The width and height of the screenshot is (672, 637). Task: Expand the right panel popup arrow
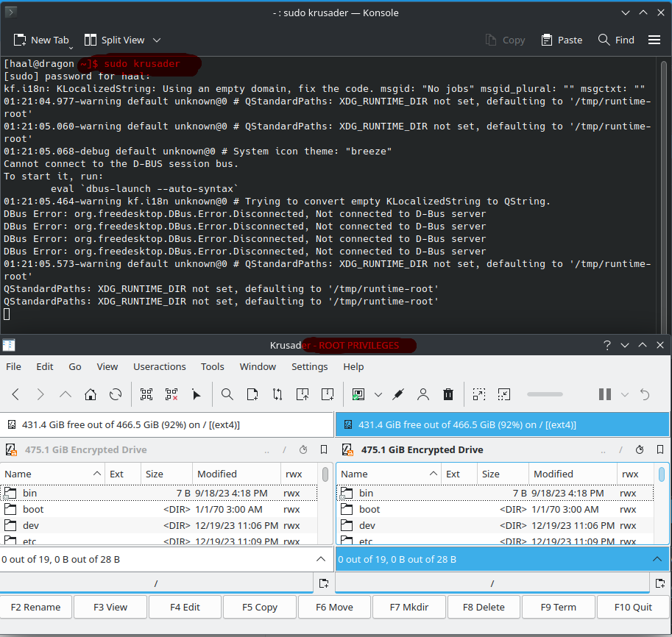[657, 559]
